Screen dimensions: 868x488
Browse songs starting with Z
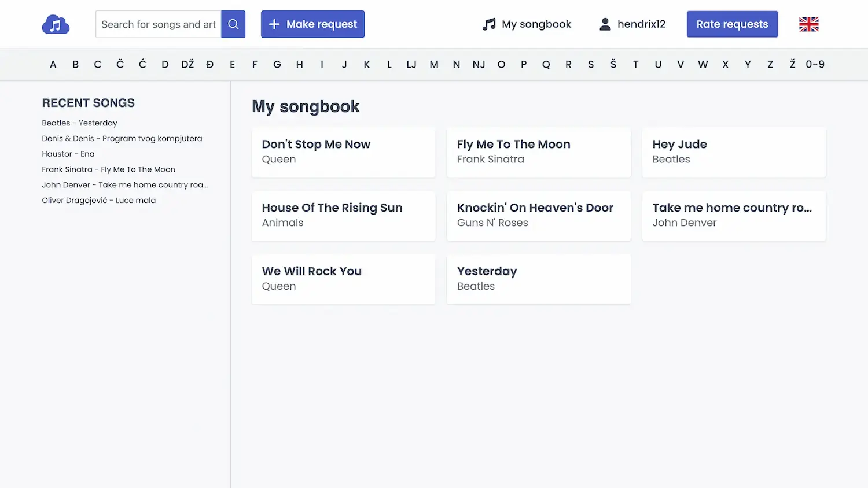tap(770, 65)
